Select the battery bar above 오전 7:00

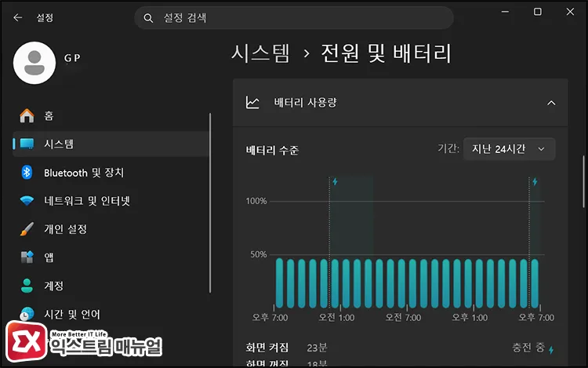tap(401, 283)
